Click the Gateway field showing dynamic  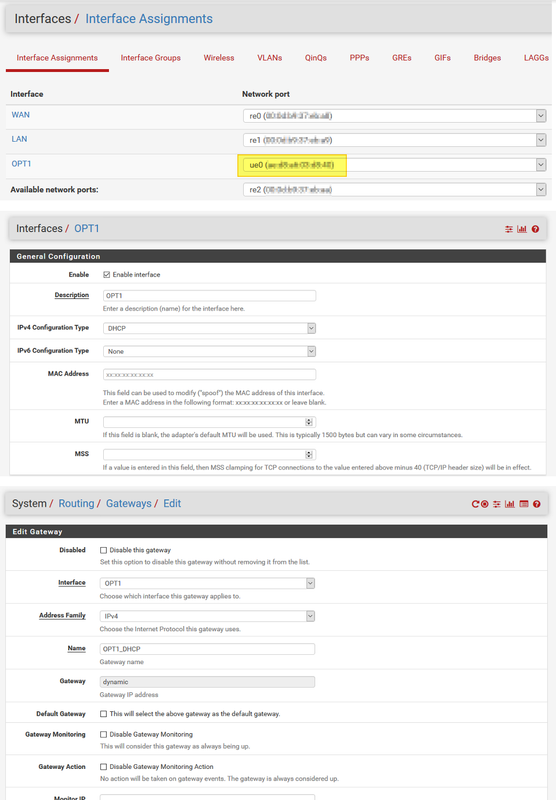coord(207,682)
